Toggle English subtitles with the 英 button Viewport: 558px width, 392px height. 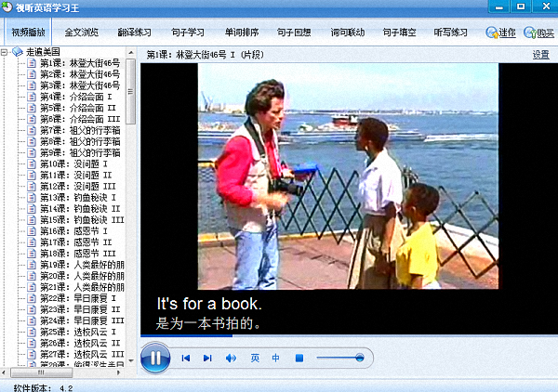[255, 358]
